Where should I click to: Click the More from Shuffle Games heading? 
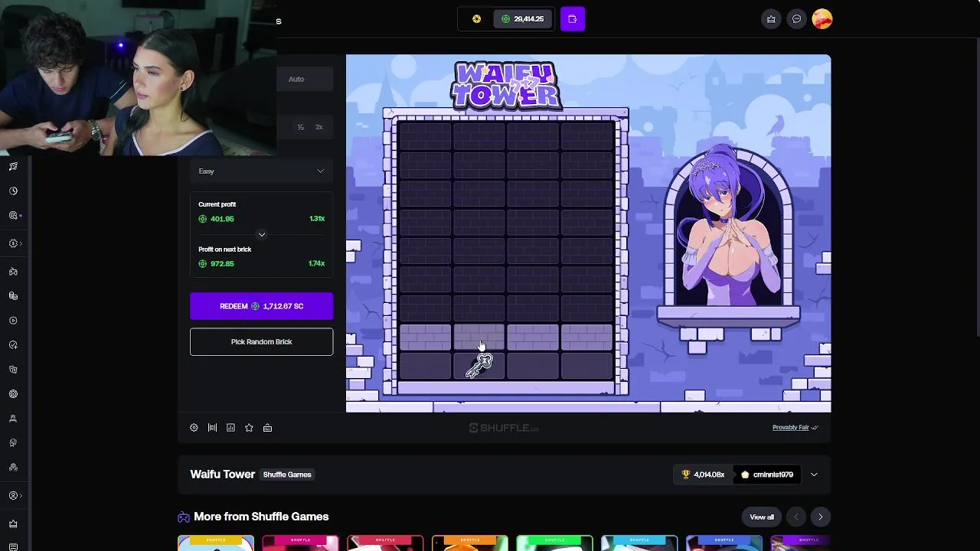pyautogui.click(x=261, y=517)
